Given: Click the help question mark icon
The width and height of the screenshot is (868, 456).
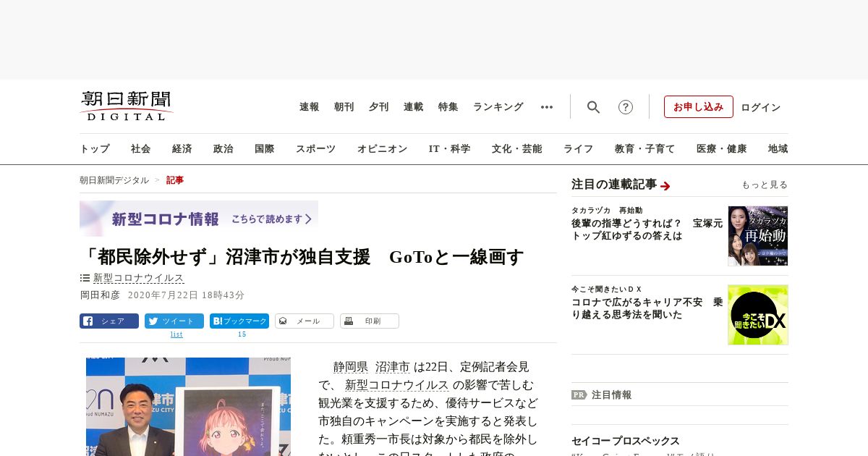Looking at the screenshot, I should point(626,107).
